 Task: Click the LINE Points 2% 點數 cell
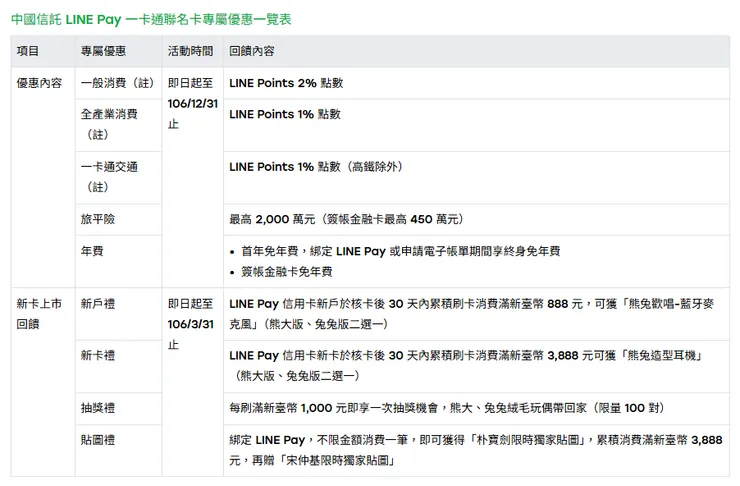[477, 83]
